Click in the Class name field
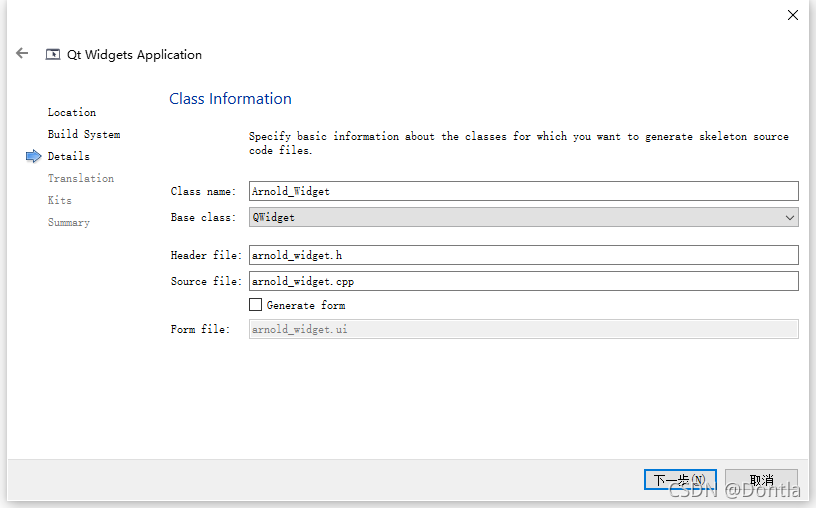 coord(524,191)
